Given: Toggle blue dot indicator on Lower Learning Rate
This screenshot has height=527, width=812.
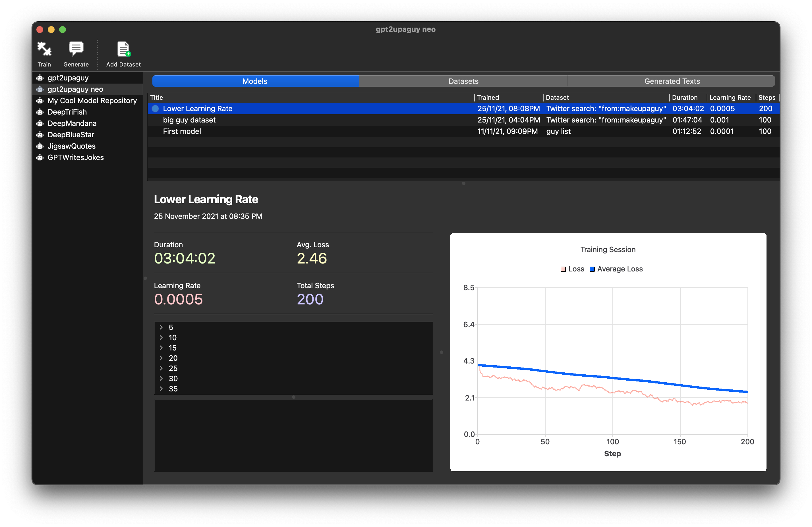Looking at the screenshot, I should tap(155, 108).
